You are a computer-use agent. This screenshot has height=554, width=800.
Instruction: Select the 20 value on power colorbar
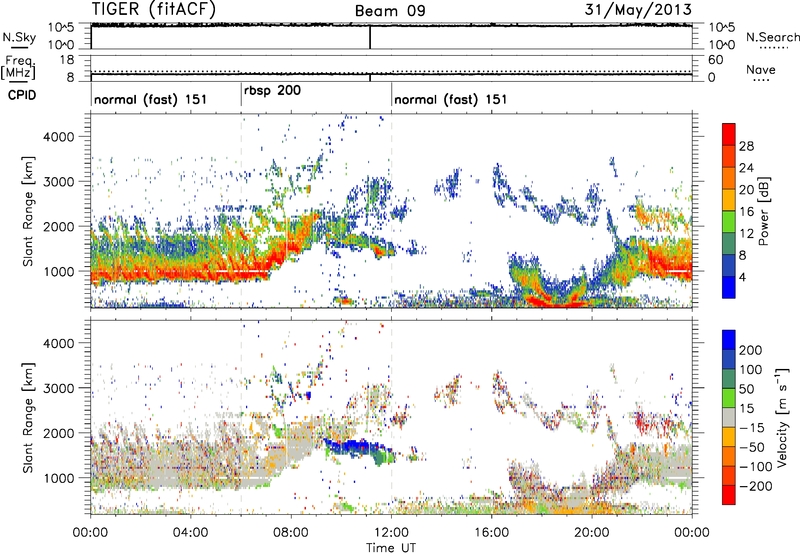746,190
